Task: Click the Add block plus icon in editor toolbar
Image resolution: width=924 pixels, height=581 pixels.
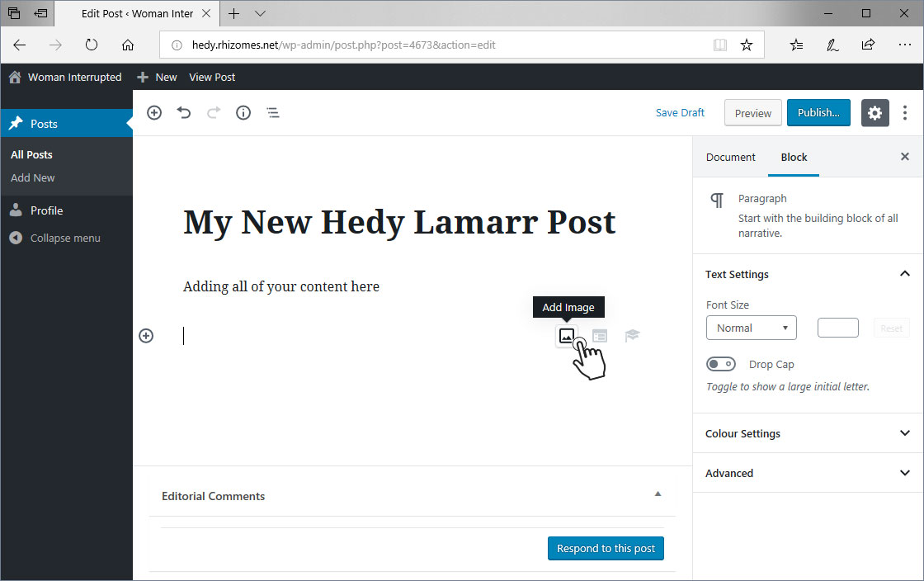Action: click(154, 112)
